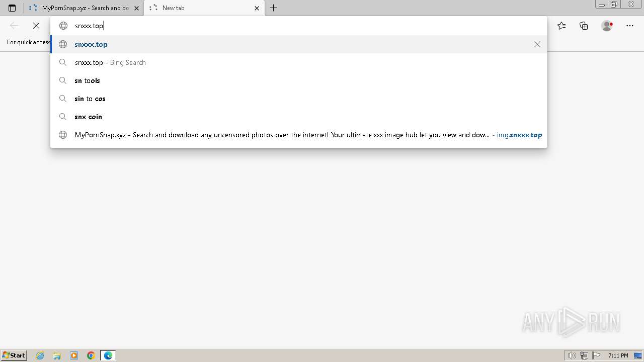Open the network tray icon
Image resolution: width=644 pixels, height=362 pixels.
click(x=584, y=355)
